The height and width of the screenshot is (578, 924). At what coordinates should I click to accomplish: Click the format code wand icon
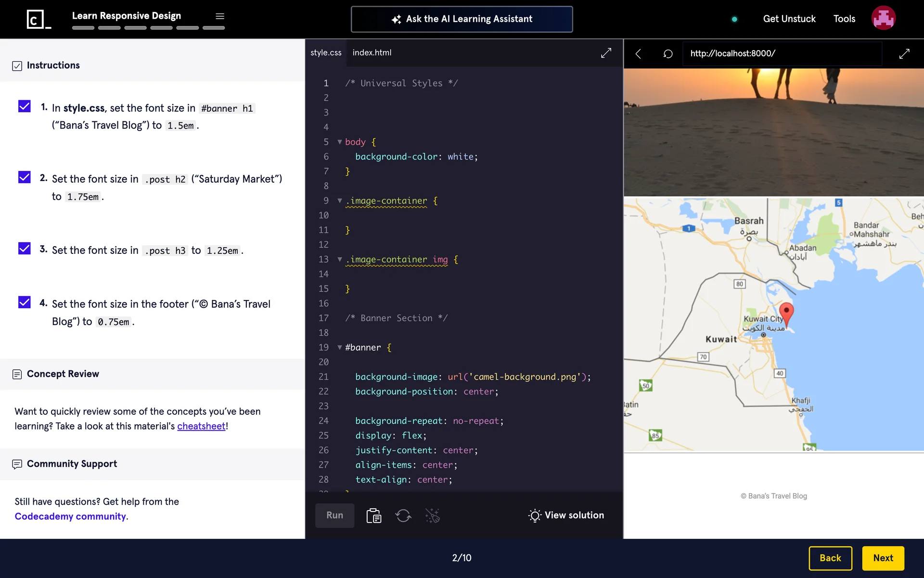pyautogui.click(x=433, y=515)
